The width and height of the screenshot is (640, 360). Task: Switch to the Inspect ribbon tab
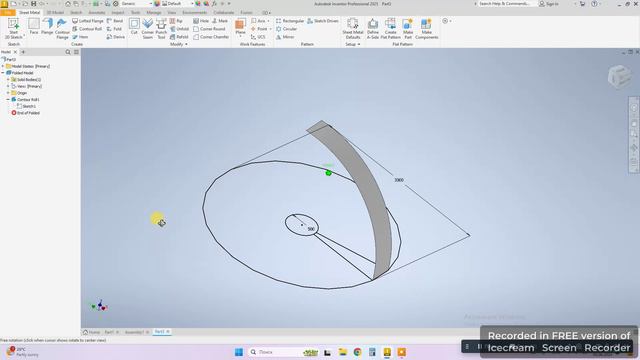tap(118, 13)
